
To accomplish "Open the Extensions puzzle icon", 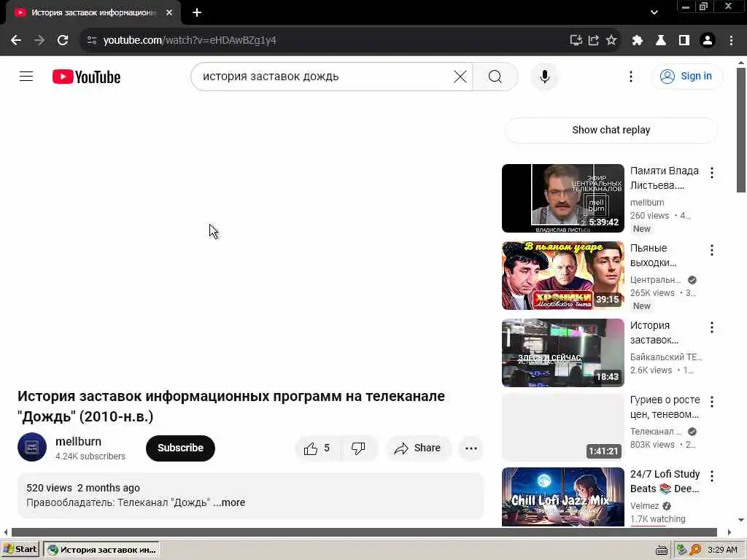I will (638, 40).
